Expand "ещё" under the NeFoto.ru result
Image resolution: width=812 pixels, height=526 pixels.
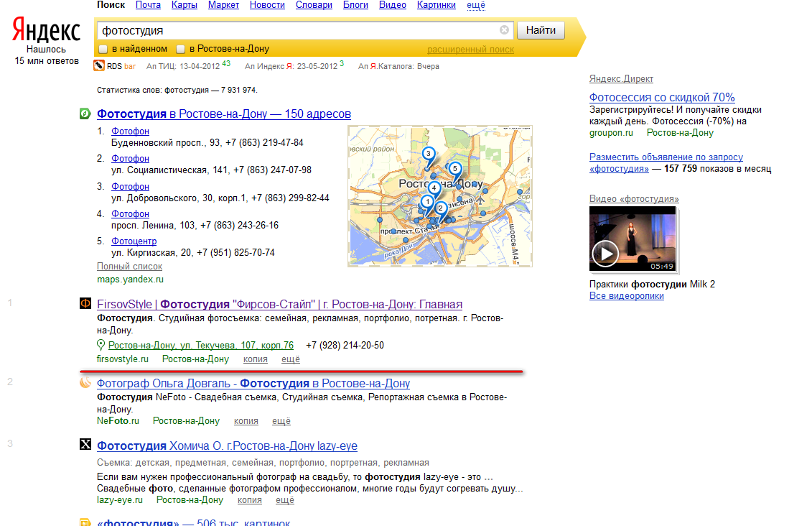(x=281, y=421)
